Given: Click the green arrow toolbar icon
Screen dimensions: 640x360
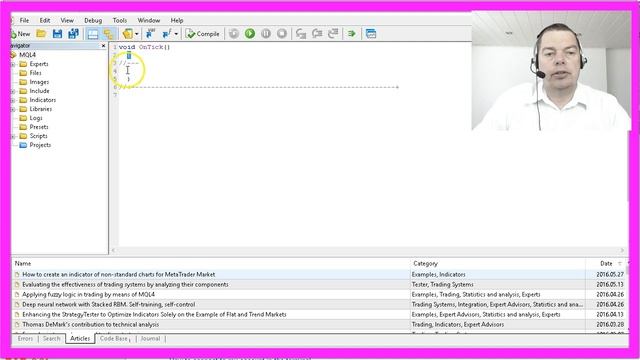Looking at the screenshot, I should tap(352, 34).
